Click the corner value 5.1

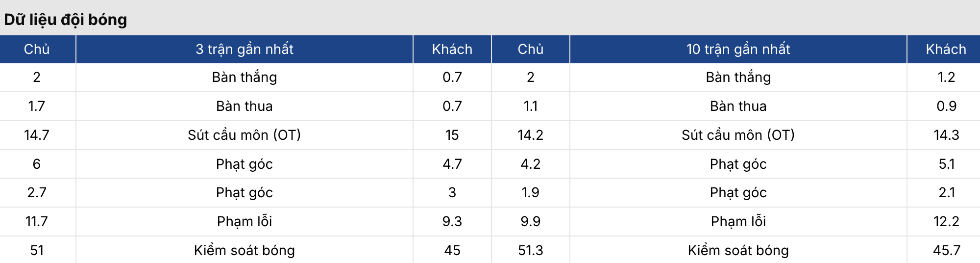tap(946, 164)
